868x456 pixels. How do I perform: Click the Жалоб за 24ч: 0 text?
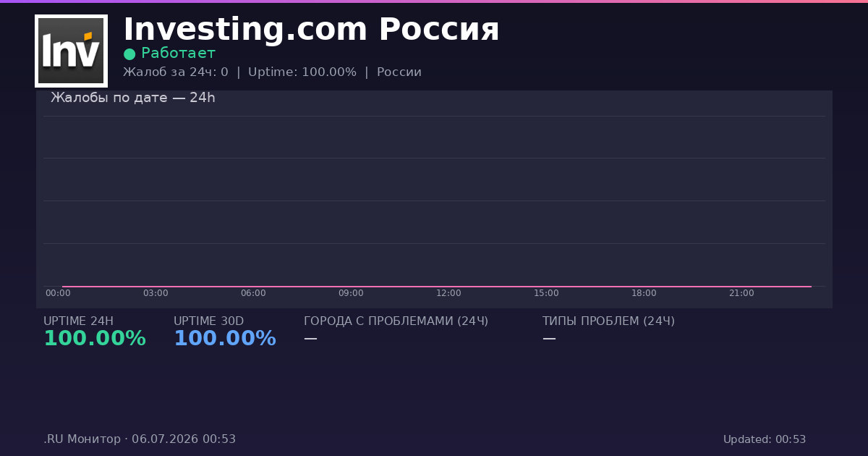tap(176, 72)
